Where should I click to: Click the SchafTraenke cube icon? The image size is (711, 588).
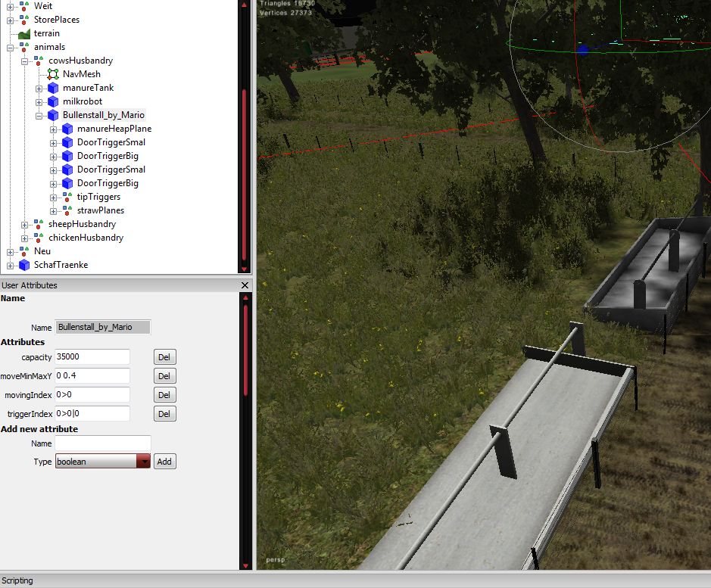click(24, 265)
